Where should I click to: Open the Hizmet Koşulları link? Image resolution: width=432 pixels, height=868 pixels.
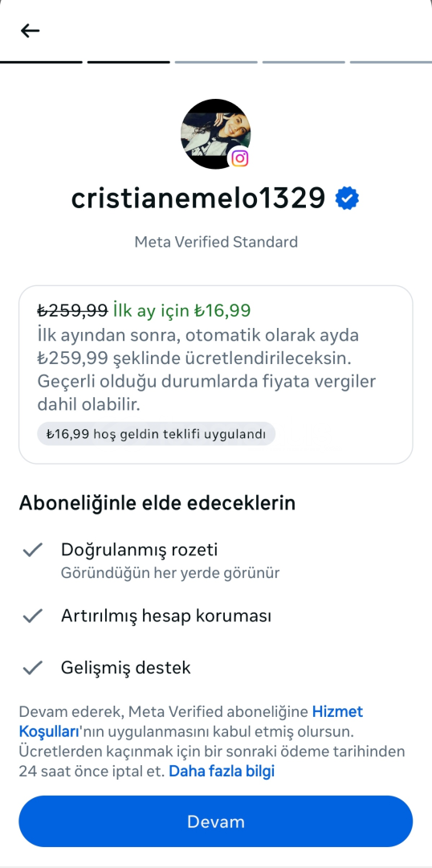coord(191,721)
